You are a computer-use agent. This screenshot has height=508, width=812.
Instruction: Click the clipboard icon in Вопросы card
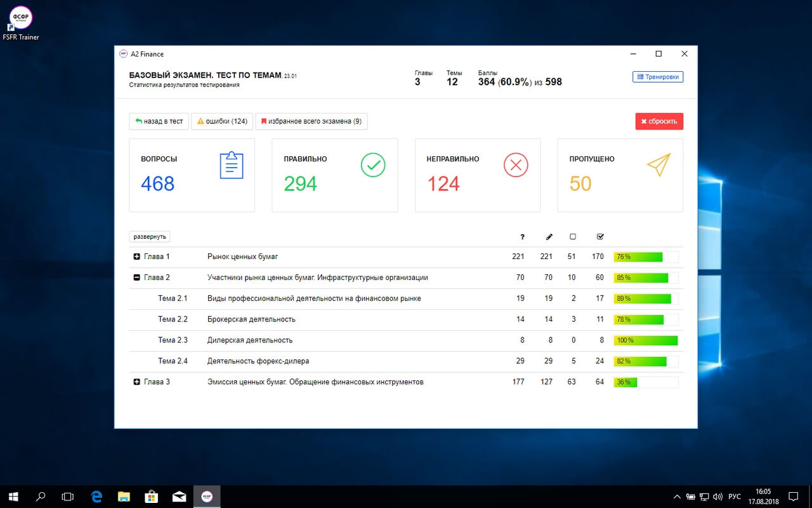click(x=232, y=165)
